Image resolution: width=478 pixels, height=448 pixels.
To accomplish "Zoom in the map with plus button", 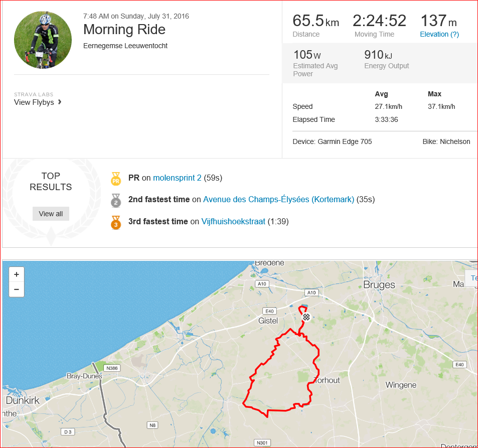I will pyautogui.click(x=17, y=274).
